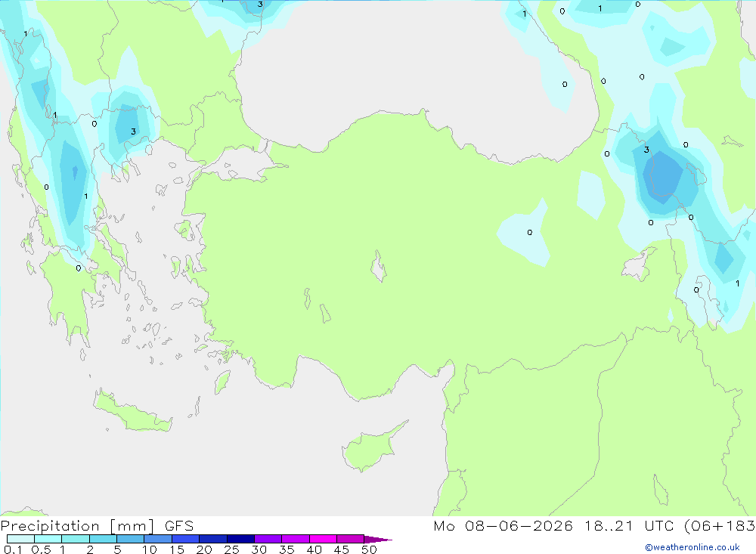Pick the 15–20 mm blue legend swatch

tap(186, 539)
